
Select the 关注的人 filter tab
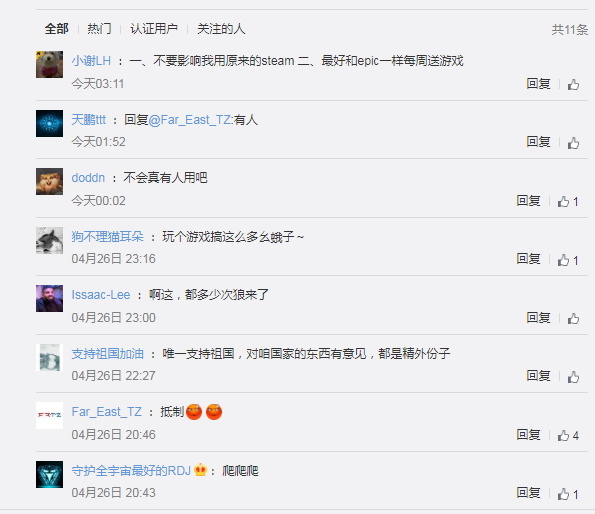(221, 29)
